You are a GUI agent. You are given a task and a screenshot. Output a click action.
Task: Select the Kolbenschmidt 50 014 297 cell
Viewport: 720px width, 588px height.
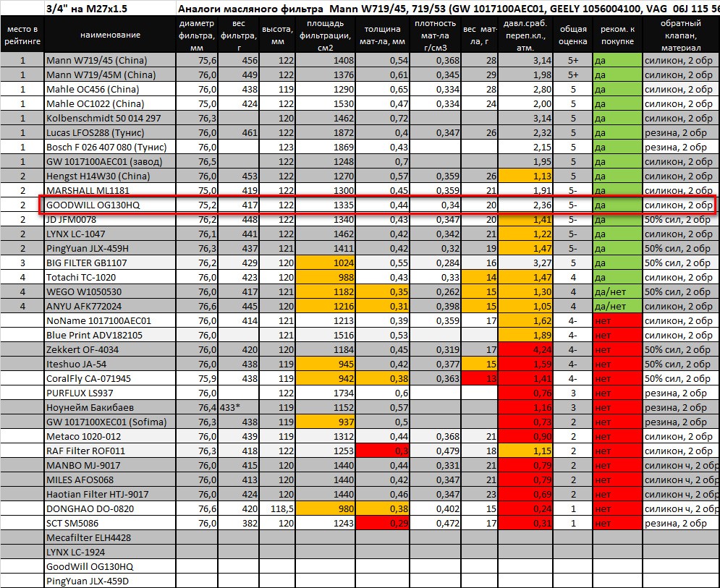[x=110, y=118]
